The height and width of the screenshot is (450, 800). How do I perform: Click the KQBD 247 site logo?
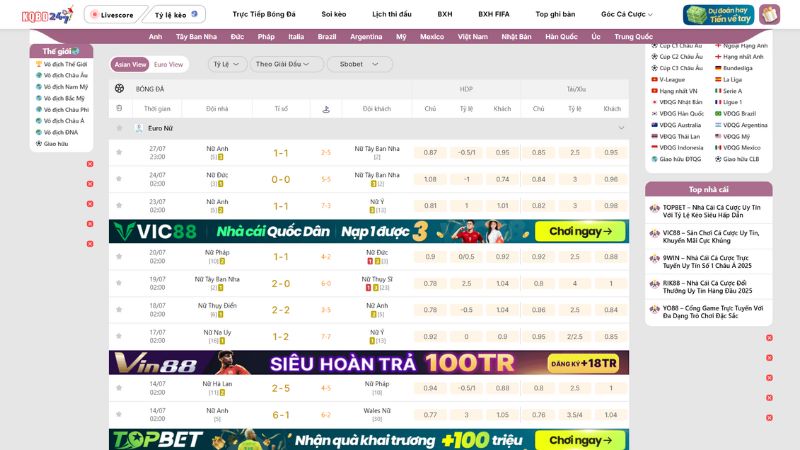click(x=41, y=14)
